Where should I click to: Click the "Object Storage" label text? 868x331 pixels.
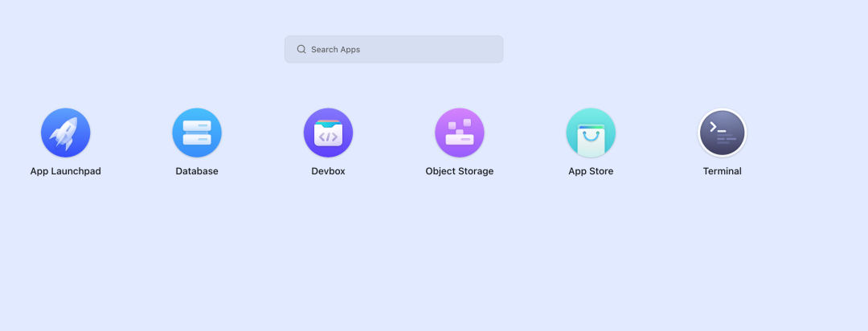click(x=460, y=172)
